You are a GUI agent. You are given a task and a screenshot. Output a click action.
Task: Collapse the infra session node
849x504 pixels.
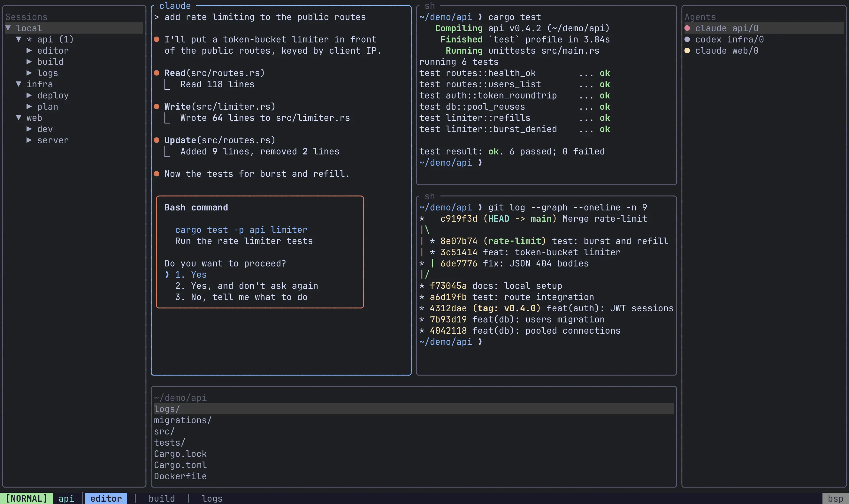point(19,84)
